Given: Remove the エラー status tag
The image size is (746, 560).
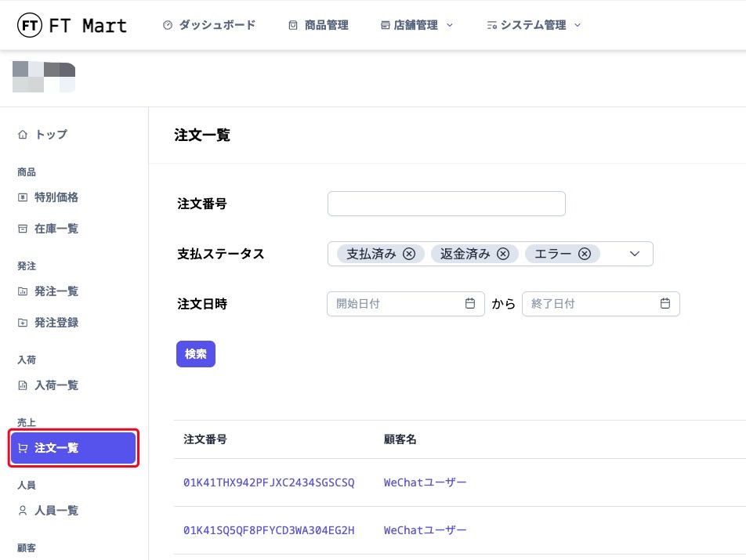Looking at the screenshot, I should coord(585,254).
